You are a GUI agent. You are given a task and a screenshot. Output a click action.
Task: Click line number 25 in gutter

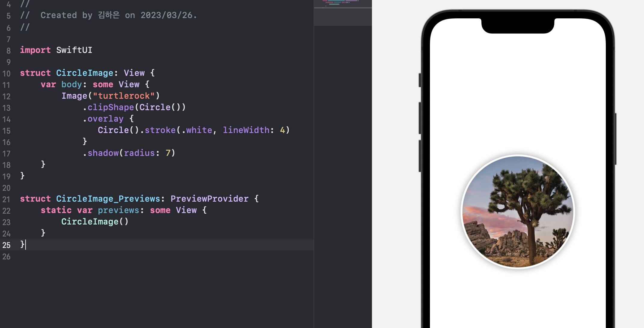(x=7, y=245)
